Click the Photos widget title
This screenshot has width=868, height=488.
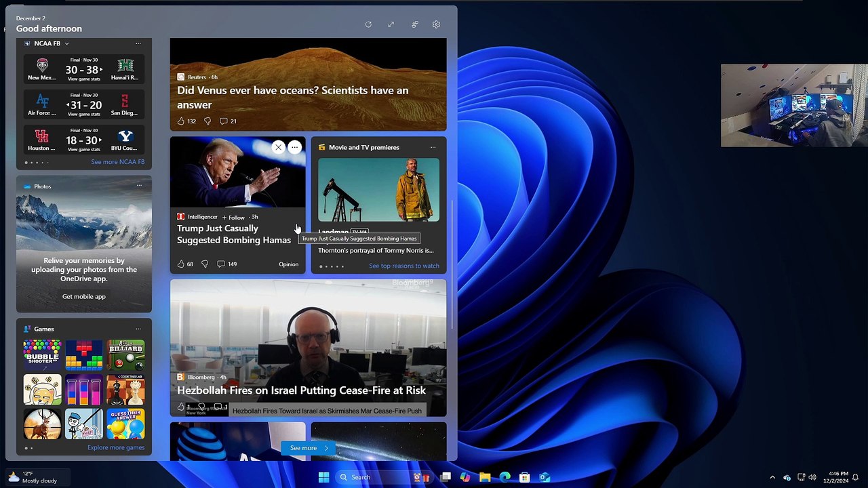pos(43,186)
